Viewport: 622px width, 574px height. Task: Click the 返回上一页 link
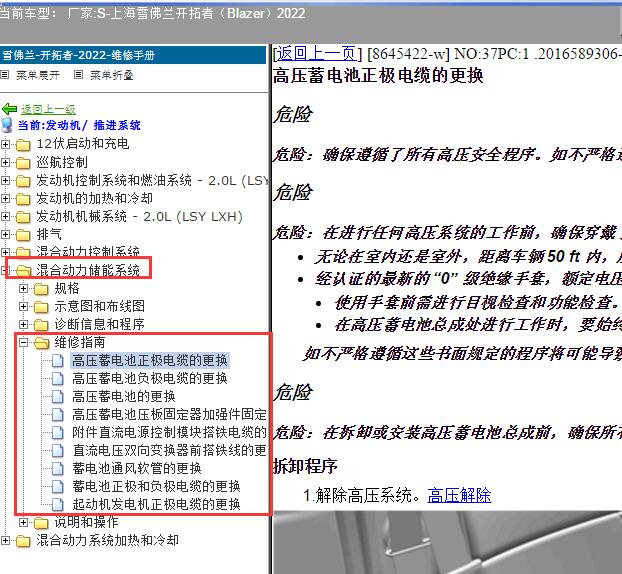pos(316,53)
